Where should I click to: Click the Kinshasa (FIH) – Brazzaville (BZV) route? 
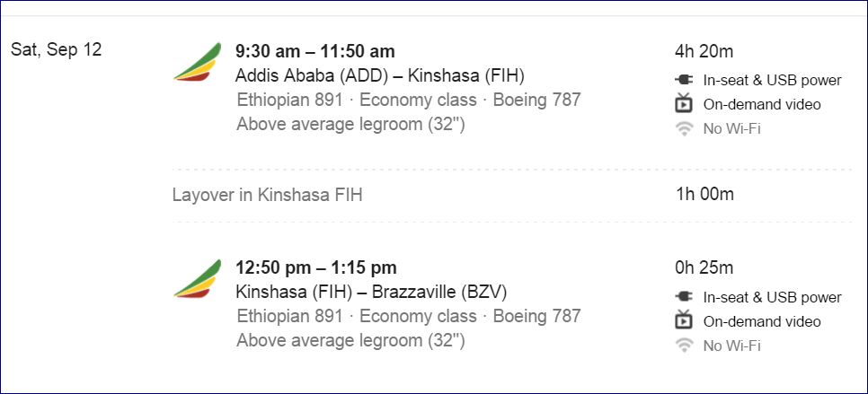click(x=371, y=292)
